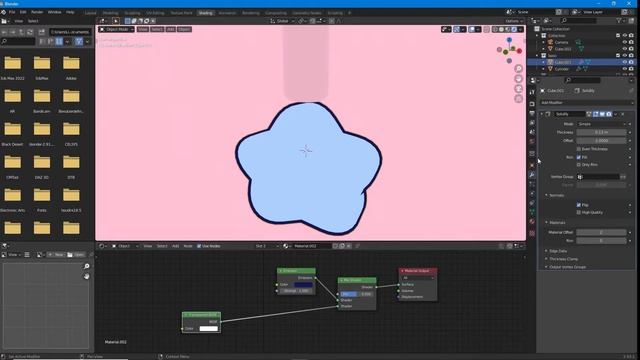Open the Object Data mesh properties tab icon
The height and width of the screenshot is (360, 640).
coord(532,212)
